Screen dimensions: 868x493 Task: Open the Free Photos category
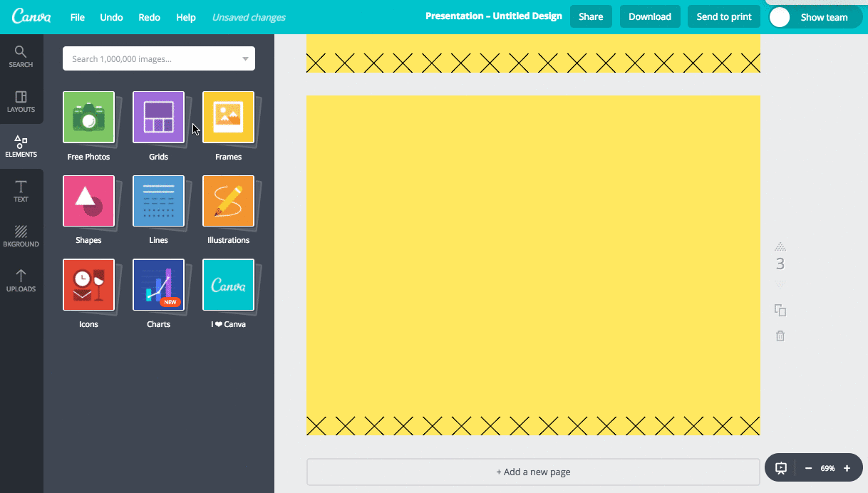88,117
